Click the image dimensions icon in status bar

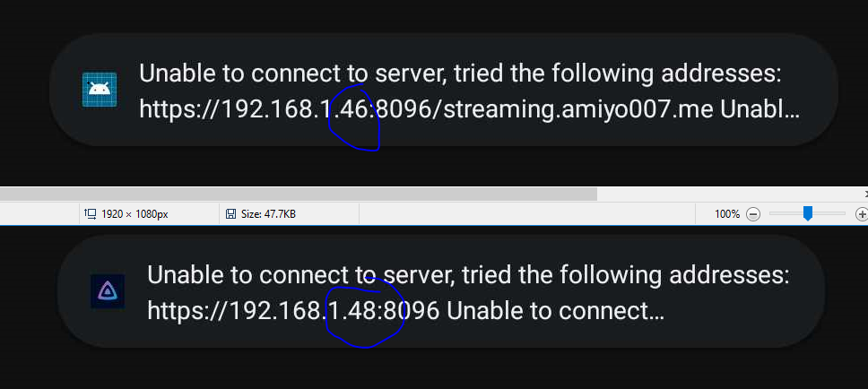90,214
